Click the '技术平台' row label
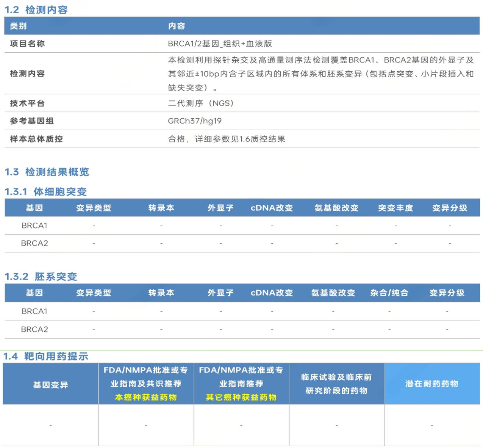483x448 pixels. tap(27, 103)
